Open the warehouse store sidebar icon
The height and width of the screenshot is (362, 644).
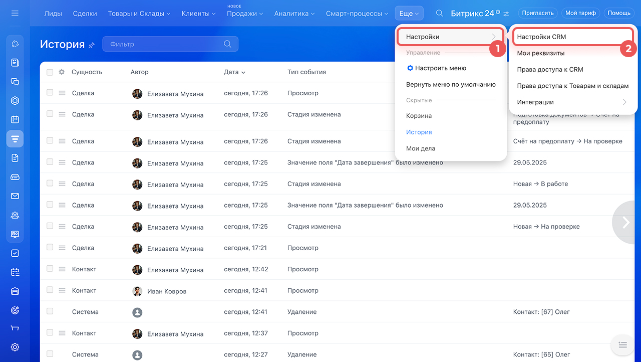tap(15, 291)
